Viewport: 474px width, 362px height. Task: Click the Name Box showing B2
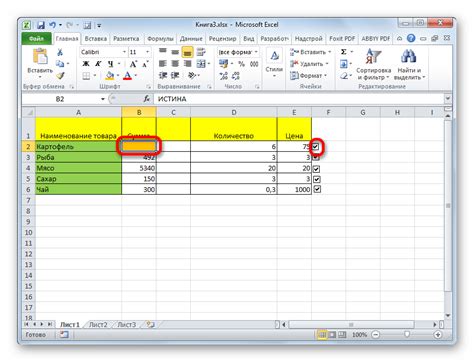click(x=60, y=99)
